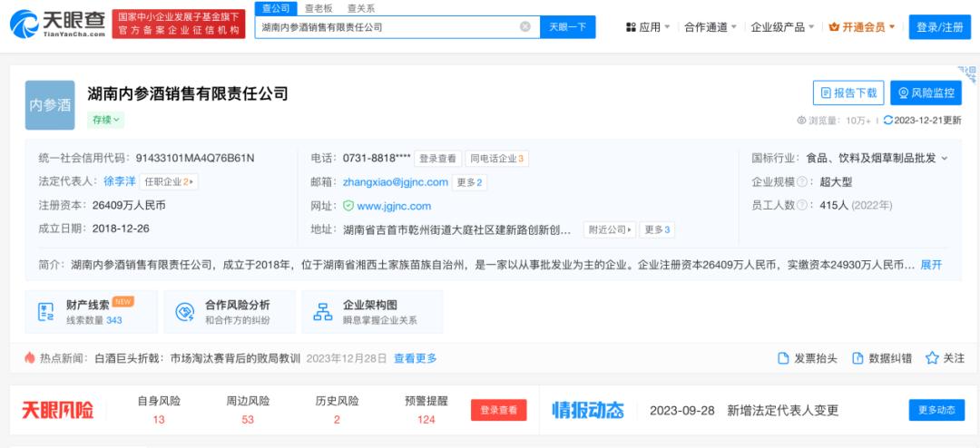This screenshot has height=448, width=980.
Task: Click the verified shield icon beside www.jgjnc.com
Action: click(348, 206)
